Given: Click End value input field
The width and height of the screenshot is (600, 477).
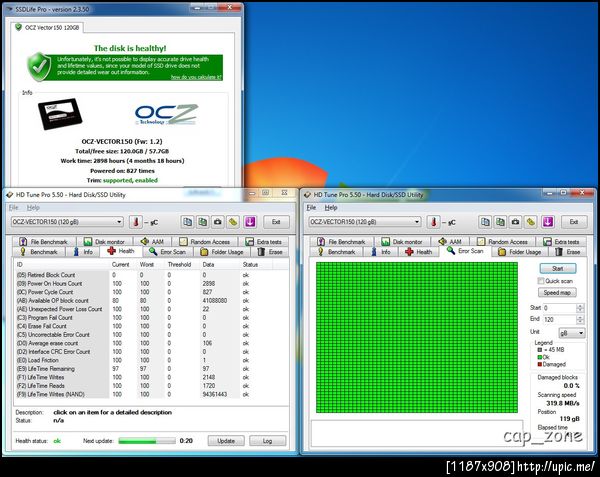Looking at the screenshot, I should point(559,319).
